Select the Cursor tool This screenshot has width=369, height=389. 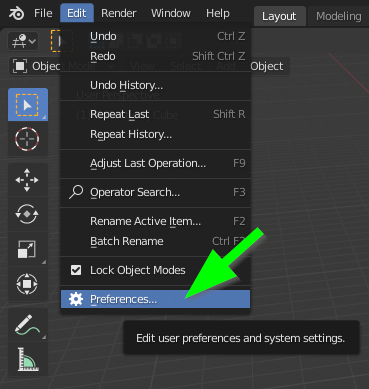[28, 139]
